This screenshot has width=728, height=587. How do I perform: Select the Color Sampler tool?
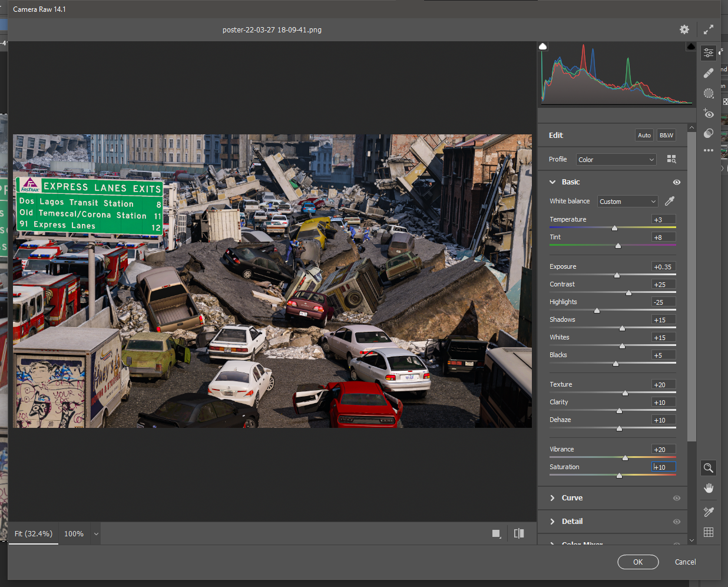pyautogui.click(x=709, y=512)
